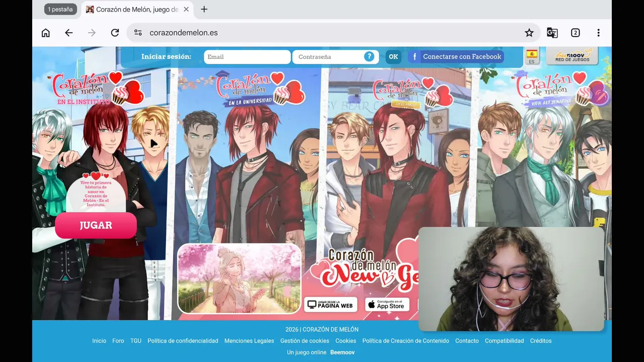
Task: Open the browser three-dot menu
Action: pyautogui.click(x=598, y=33)
